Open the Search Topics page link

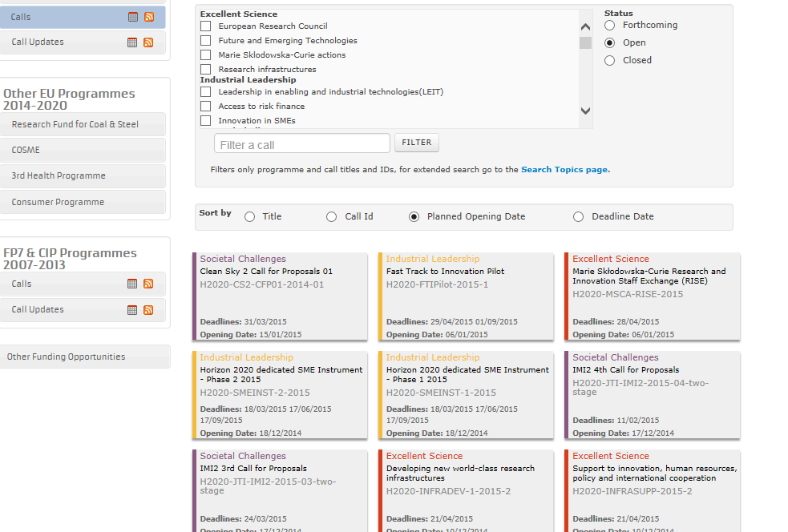coord(564,170)
